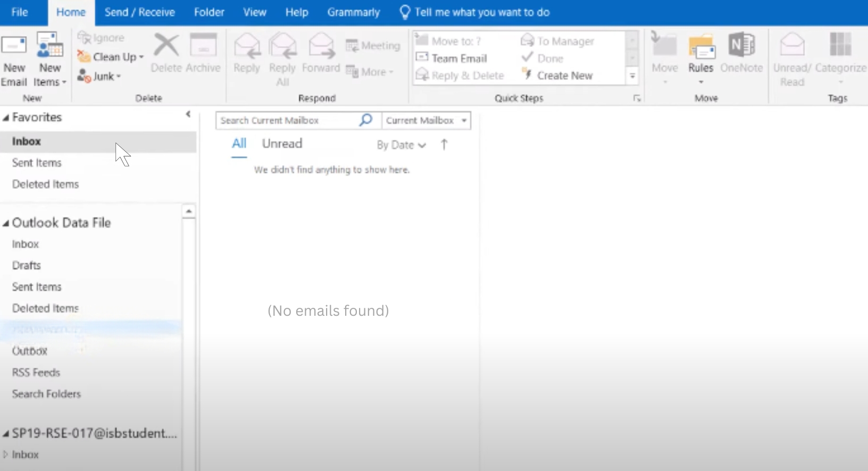Open the Junk options menu
The height and width of the screenshot is (471, 868).
pyautogui.click(x=99, y=76)
